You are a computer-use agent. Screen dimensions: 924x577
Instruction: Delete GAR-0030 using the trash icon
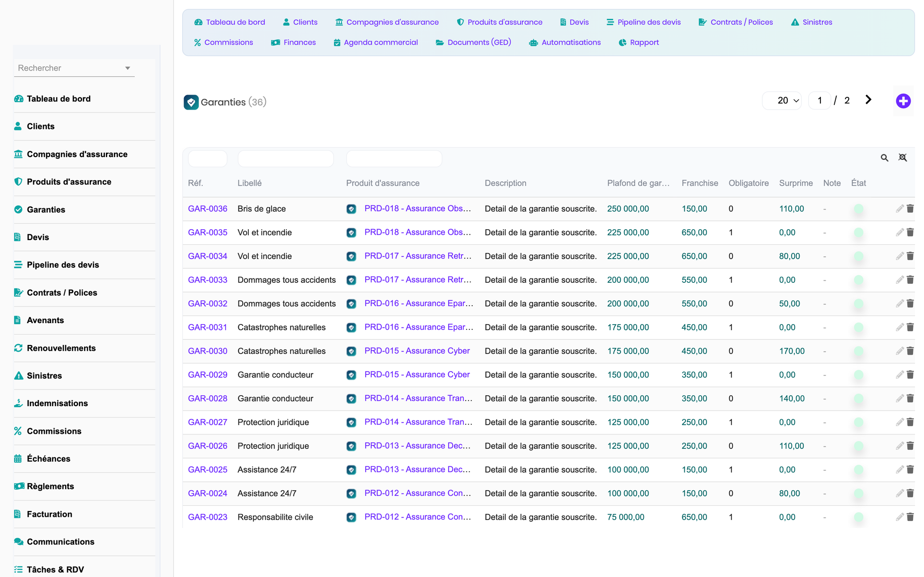(x=910, y=351)
